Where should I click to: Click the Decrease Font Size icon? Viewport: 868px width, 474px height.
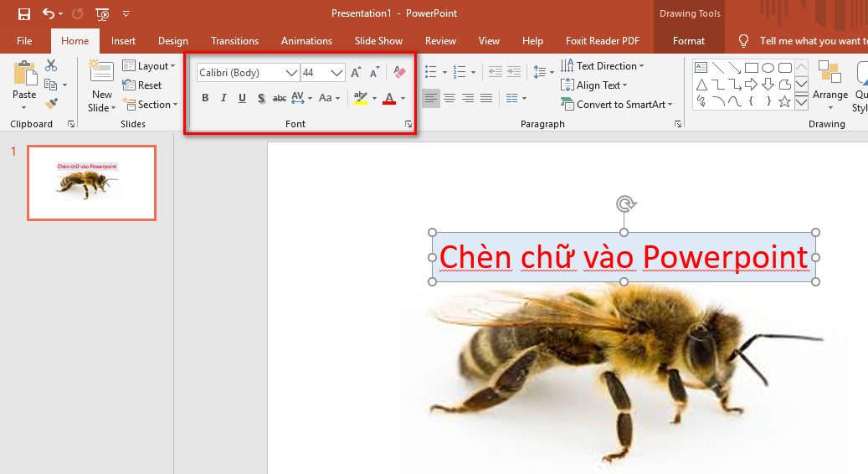[x=374, y=73]
